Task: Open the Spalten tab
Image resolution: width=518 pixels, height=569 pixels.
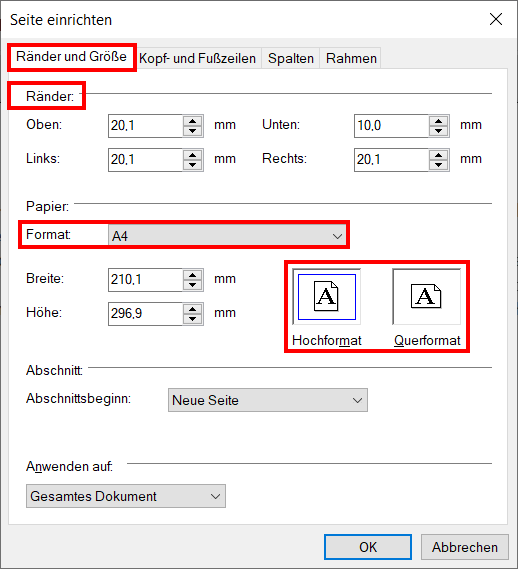Action: click(291, 58)
